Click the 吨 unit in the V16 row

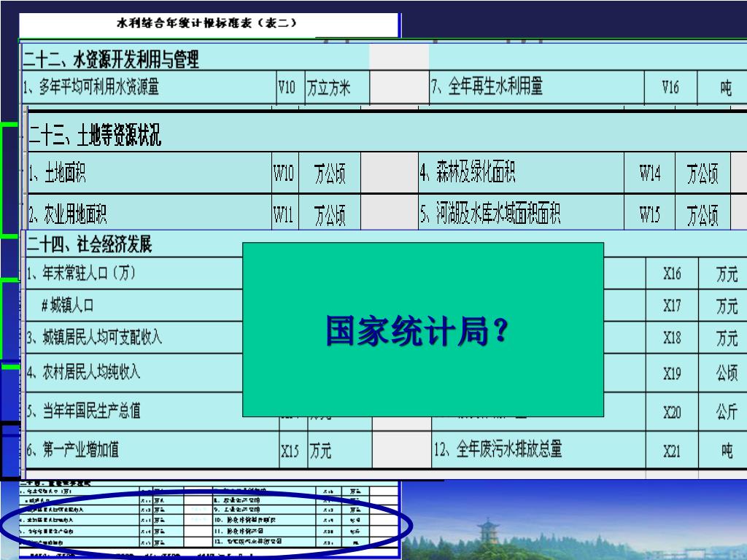[726, 88]
